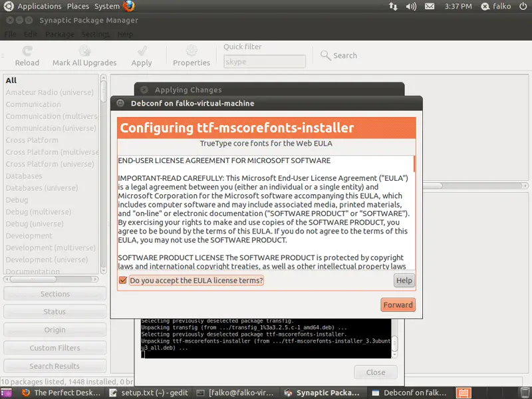The width and height of the screenshot is (532, 399).
Task: Select Amateur Radio (universe) category
Action: point(49,92)
